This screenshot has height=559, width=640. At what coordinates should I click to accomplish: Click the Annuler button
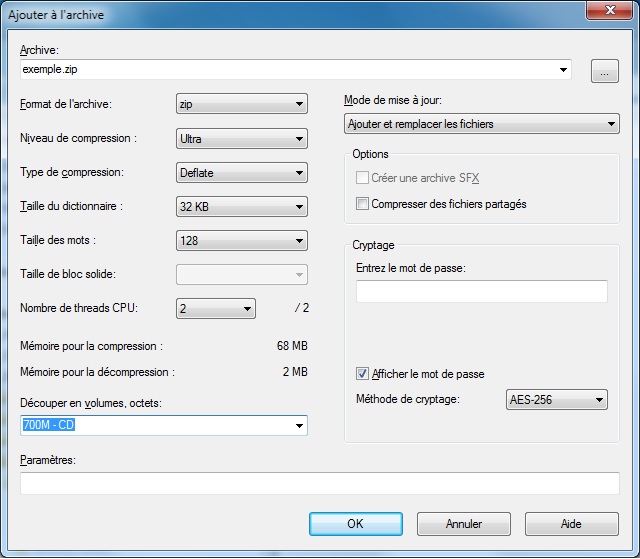463,524
